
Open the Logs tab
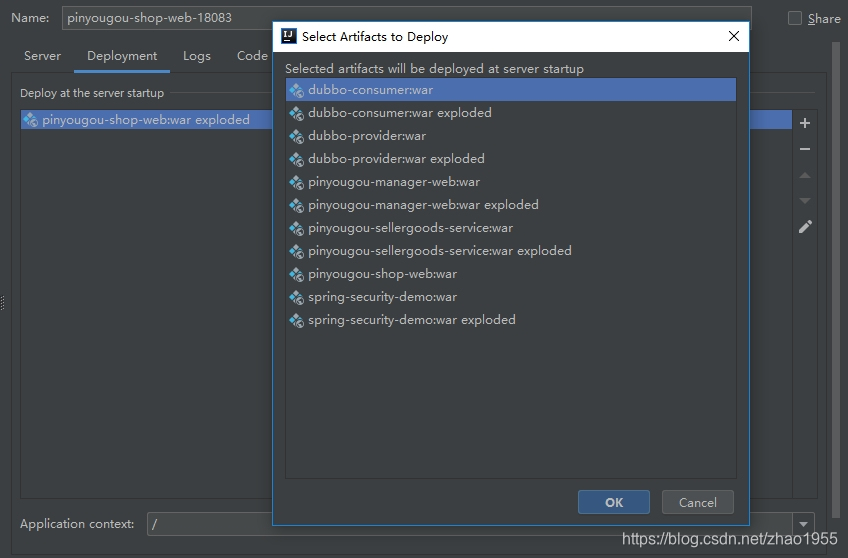coord(197,56)
